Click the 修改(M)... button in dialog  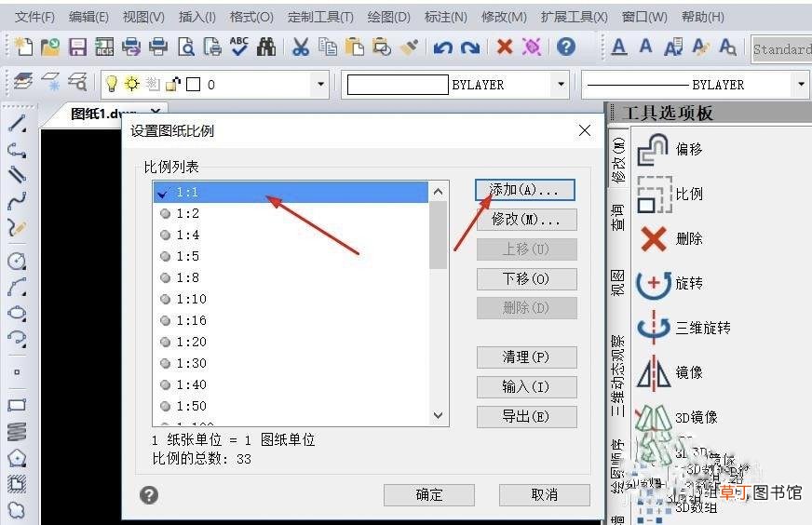pyautogui.click(x=527, y=220)
